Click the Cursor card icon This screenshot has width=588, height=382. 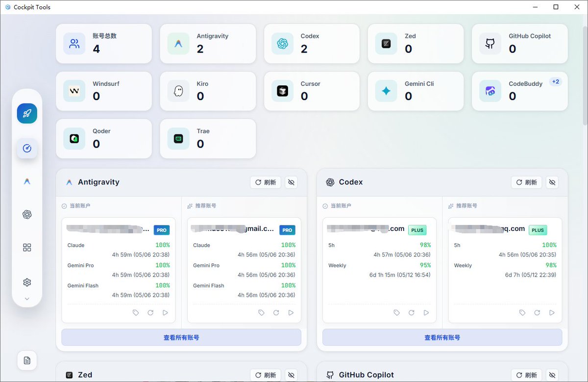(282, 91)
